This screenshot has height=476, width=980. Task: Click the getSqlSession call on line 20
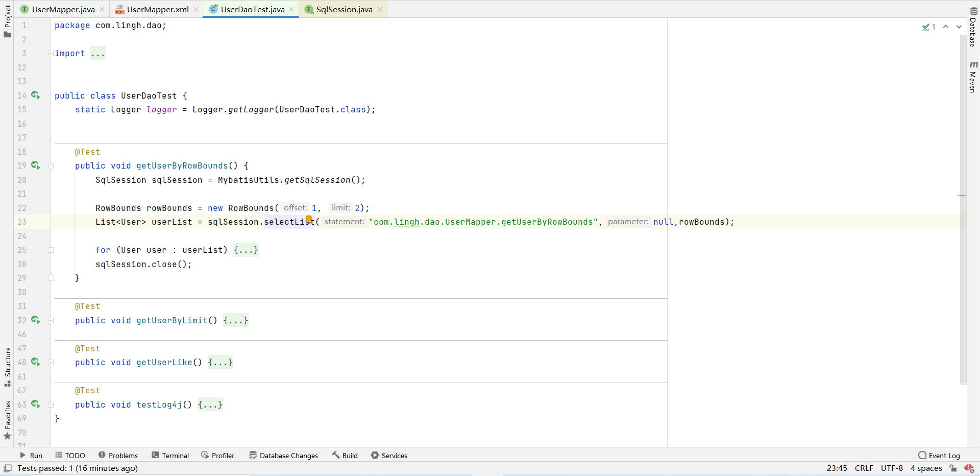click(x=317, y=180)
